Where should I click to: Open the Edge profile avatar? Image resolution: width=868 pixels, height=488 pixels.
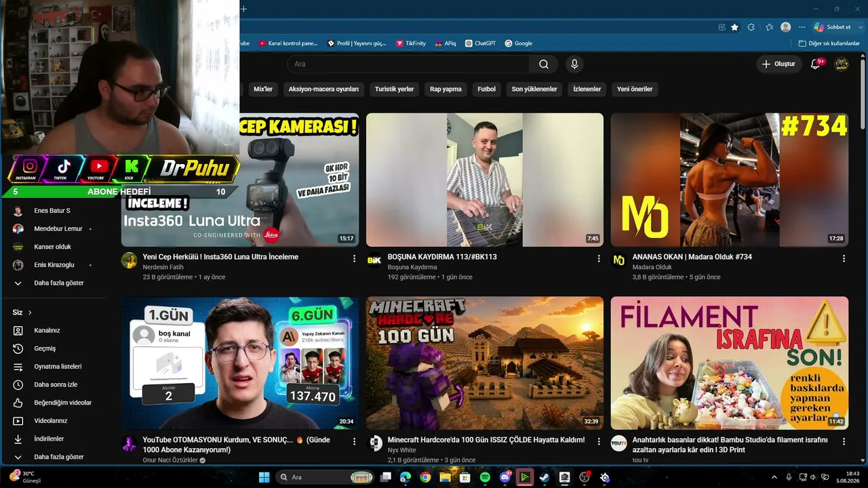click(x=786, y=27)
